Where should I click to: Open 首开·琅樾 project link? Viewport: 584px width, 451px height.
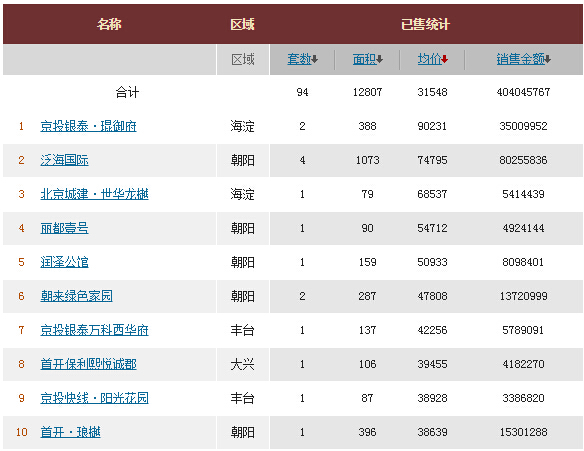pyautogui.click(x=70, y=432)
